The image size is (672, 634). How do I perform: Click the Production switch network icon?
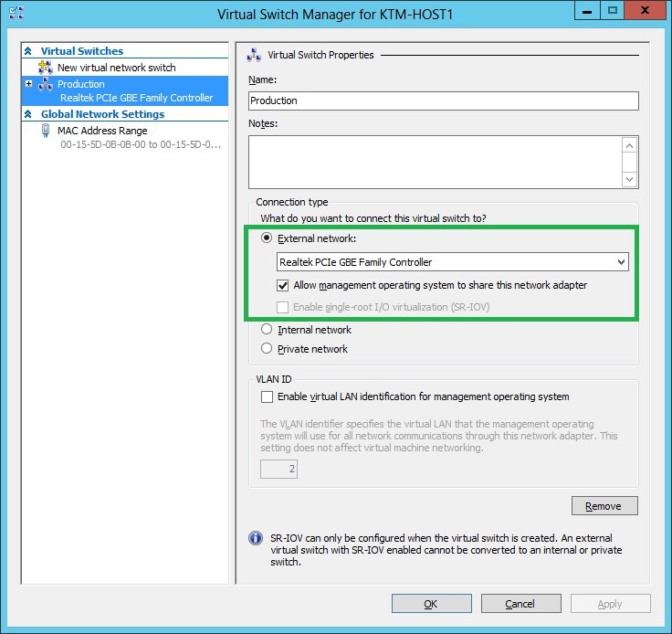coord(46,84)
